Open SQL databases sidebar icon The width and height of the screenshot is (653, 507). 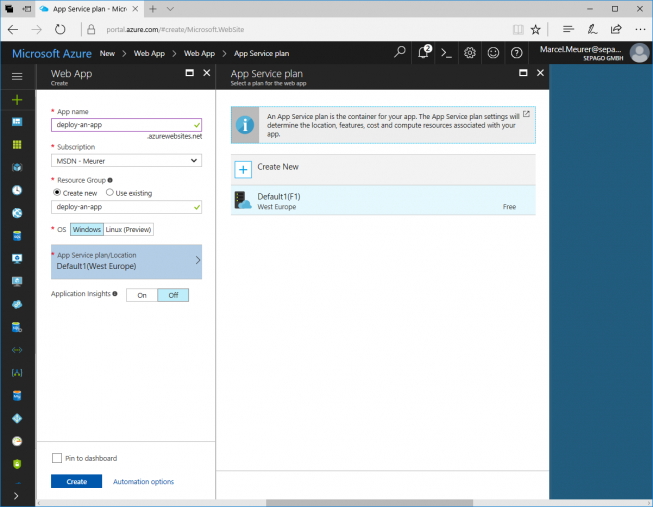tap(17, 236)
